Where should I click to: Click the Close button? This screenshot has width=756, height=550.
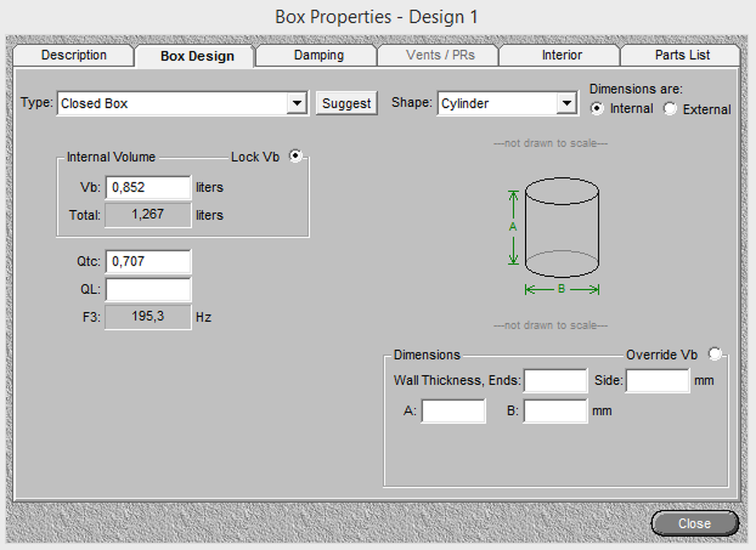[695, 523]
